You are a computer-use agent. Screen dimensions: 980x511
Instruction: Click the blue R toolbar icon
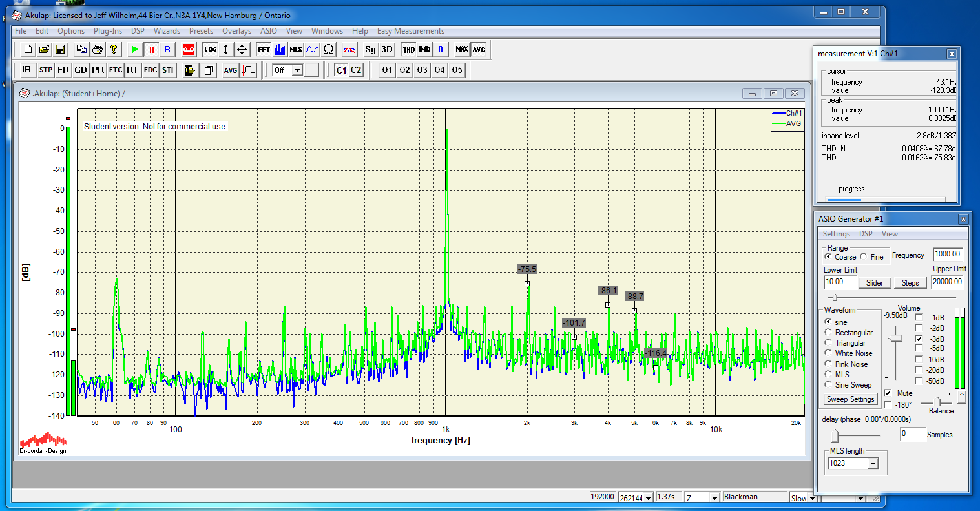[167, 49]
